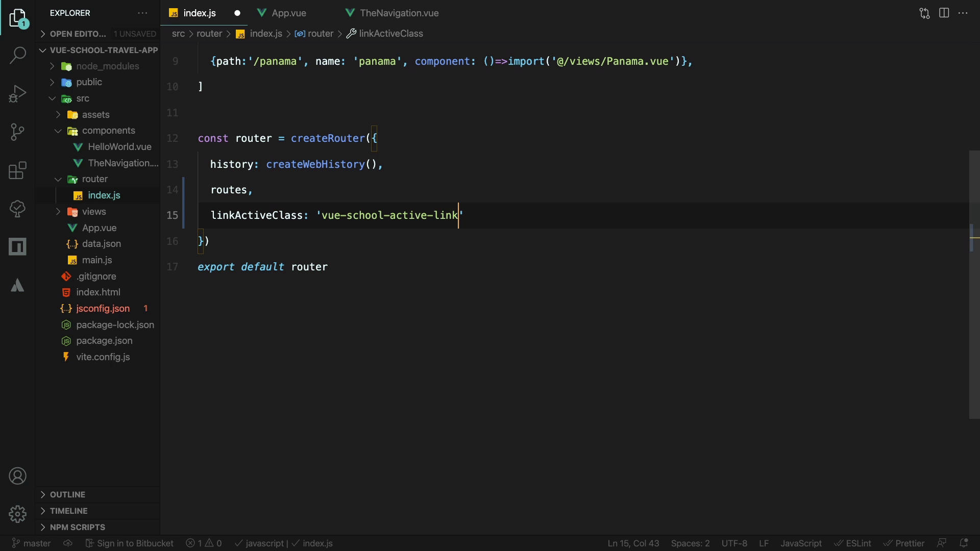
Task: Open the Accounts menu icon
Action: pos(18,476)
